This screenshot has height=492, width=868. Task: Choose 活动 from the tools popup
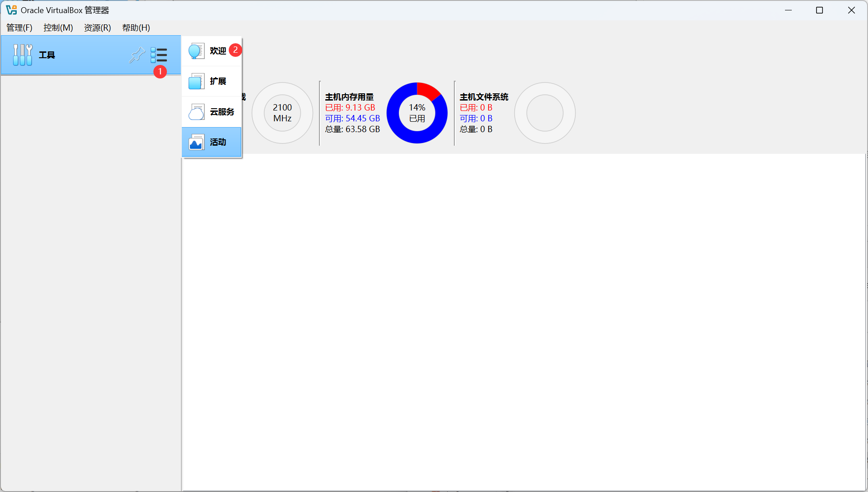coord(212,142)
